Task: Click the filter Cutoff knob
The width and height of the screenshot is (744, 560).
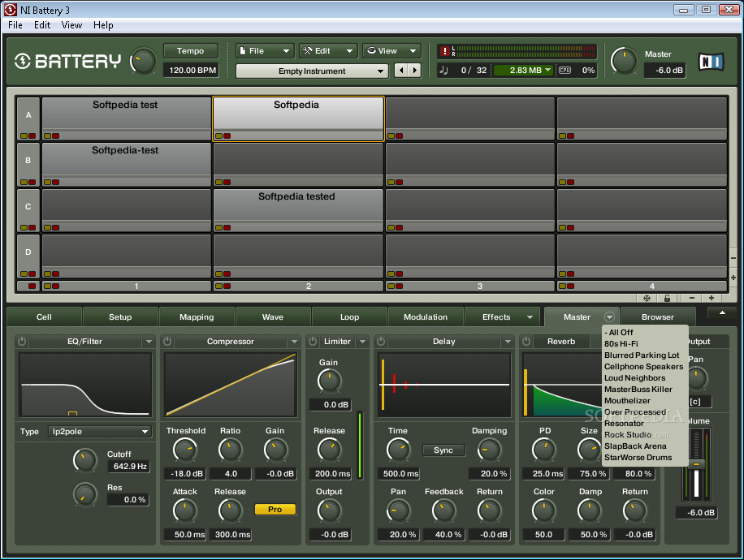Action: click(85, 460)
